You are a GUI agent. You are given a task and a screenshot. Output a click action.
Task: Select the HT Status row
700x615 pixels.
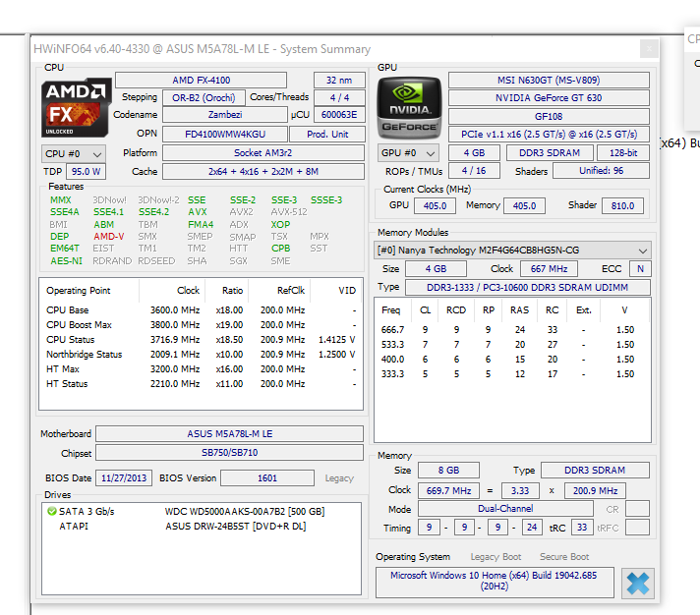(x=201, y=383)
